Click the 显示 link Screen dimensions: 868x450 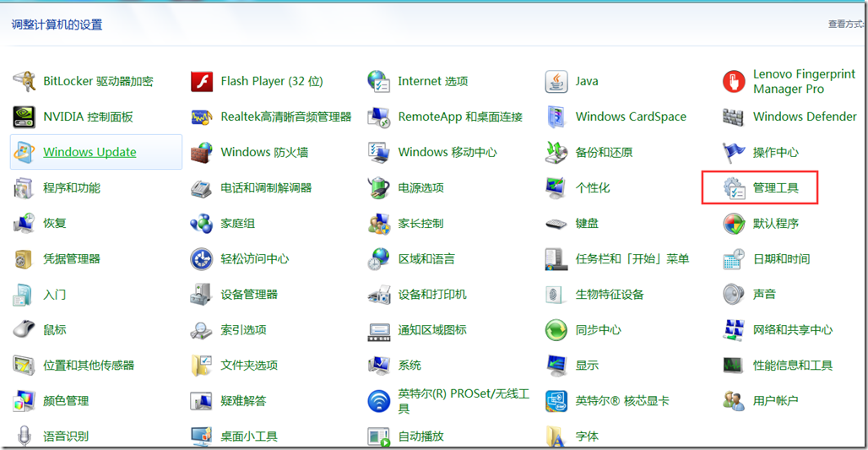(x=587, y=366)
